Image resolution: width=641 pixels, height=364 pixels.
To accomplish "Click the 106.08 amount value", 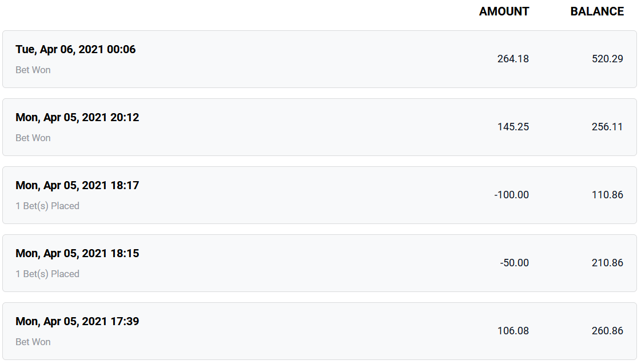I will tap(513, 331).
